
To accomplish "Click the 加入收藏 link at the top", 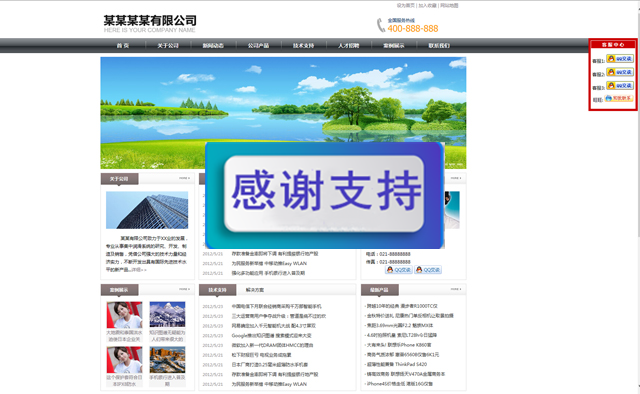I will pos(427,6).
